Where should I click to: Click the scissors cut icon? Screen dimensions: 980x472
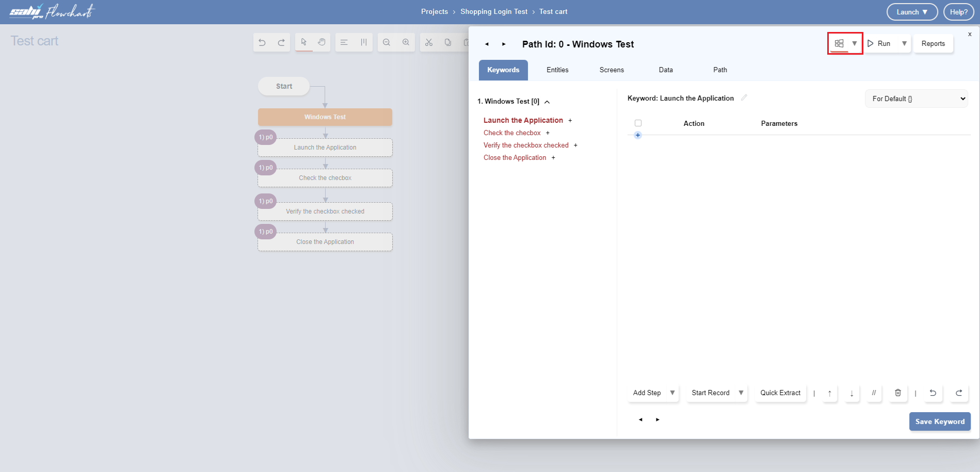coord(429,42)
